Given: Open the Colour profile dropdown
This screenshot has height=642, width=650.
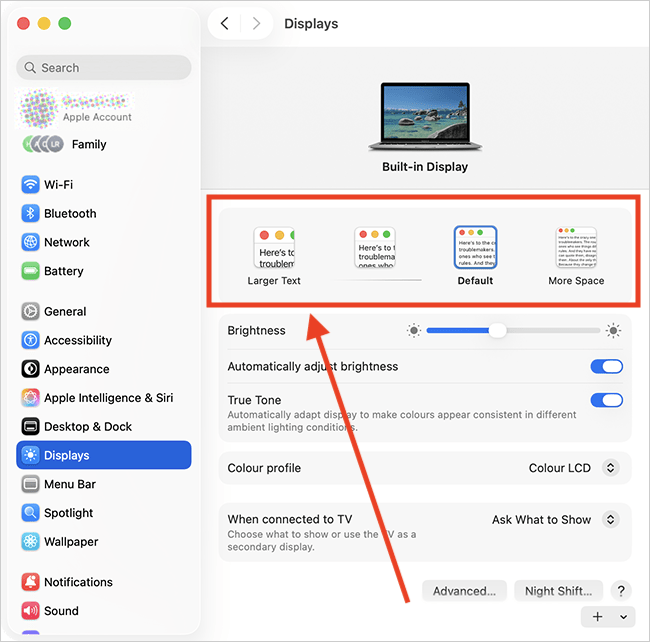Looking at the screenshot, I should tap(611, 468).
